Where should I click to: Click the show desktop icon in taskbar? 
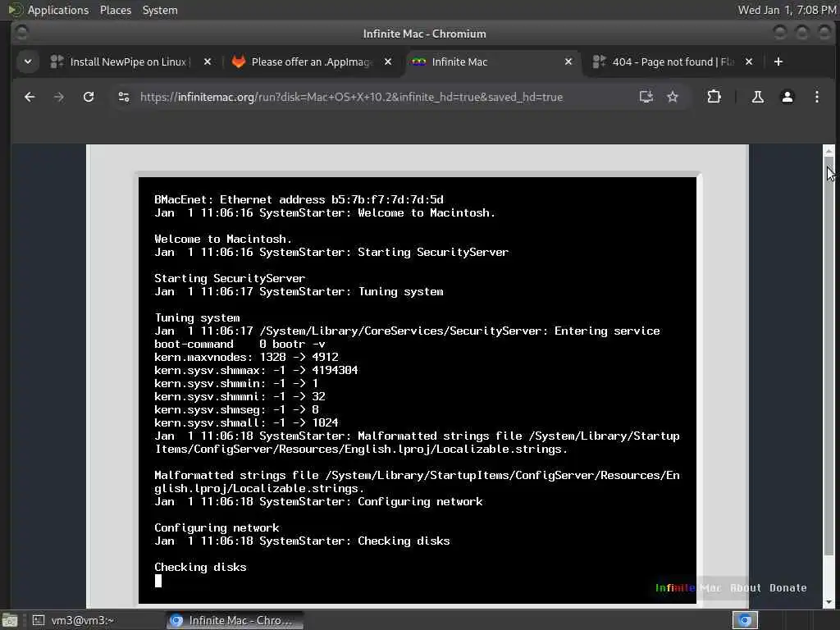(10, 620)
